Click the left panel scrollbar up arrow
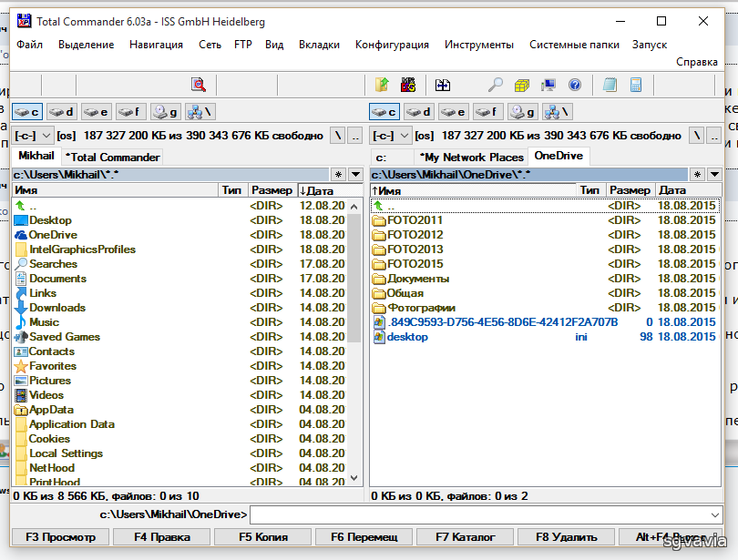Image resolution: width=738 pixels, height=560 pixels. [354, 206]
